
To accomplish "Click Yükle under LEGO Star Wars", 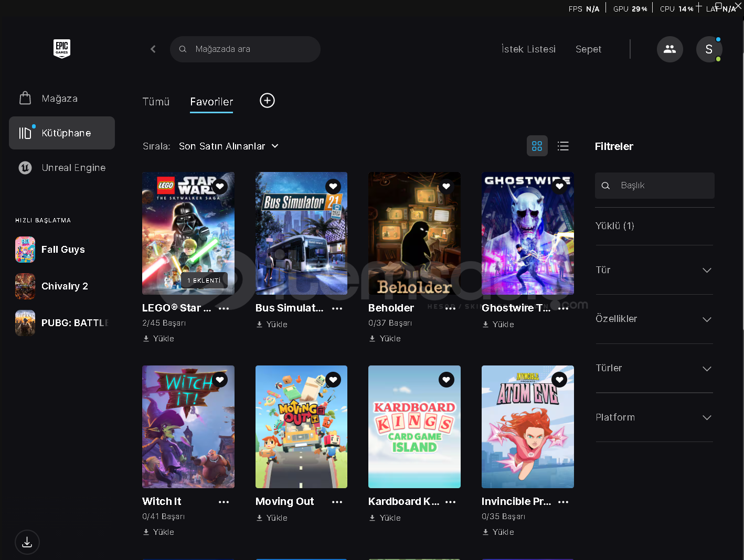I will tap(158, 339).
